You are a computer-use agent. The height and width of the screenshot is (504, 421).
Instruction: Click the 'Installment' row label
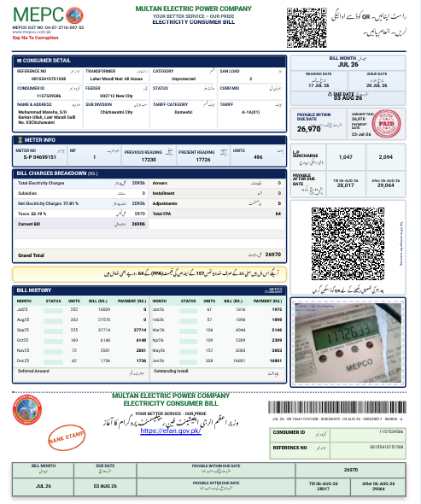pos(164,193)
